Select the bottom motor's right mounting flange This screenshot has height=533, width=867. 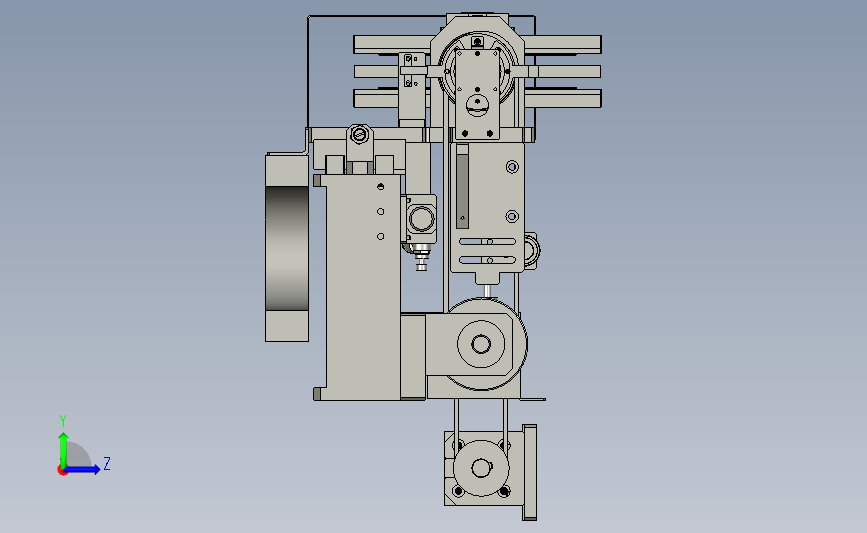tap(529, 472)
